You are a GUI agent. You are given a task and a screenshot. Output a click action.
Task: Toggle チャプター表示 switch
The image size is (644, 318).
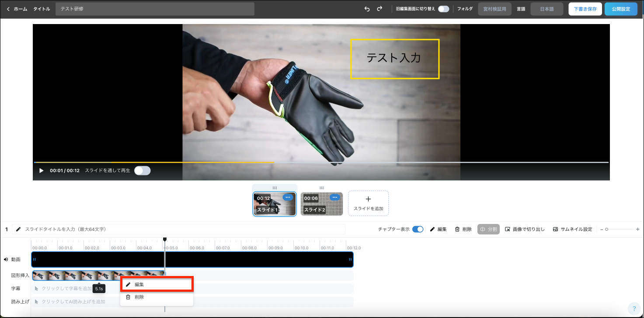click(418, 229)
